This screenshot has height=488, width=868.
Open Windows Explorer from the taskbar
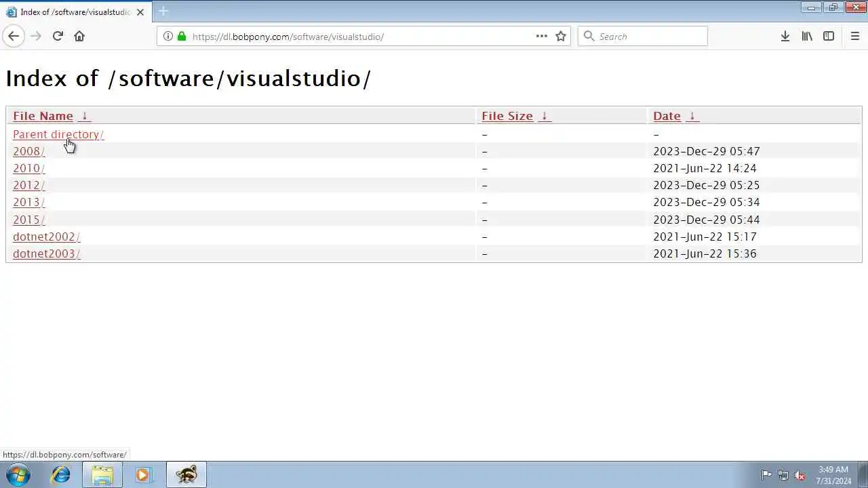click(102, 474)
